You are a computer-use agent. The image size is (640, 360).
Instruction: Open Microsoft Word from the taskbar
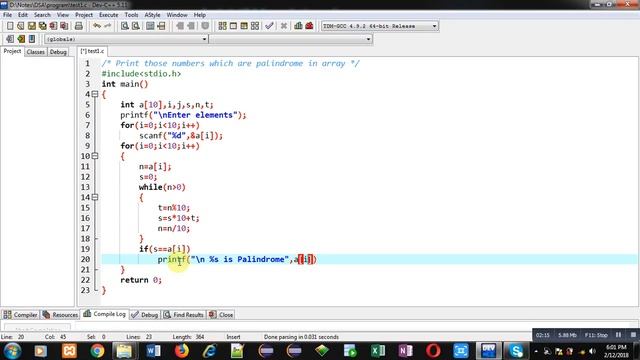tap(153, 351)
